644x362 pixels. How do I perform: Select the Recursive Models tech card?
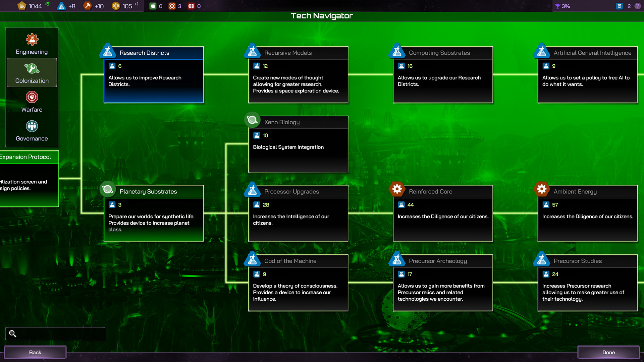coord(298,75)
